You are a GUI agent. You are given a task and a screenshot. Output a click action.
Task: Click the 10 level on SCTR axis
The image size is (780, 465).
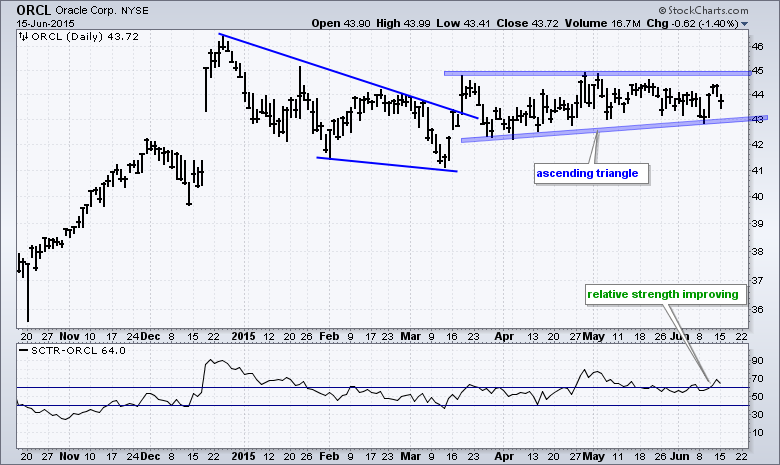(x=757, y=432)
